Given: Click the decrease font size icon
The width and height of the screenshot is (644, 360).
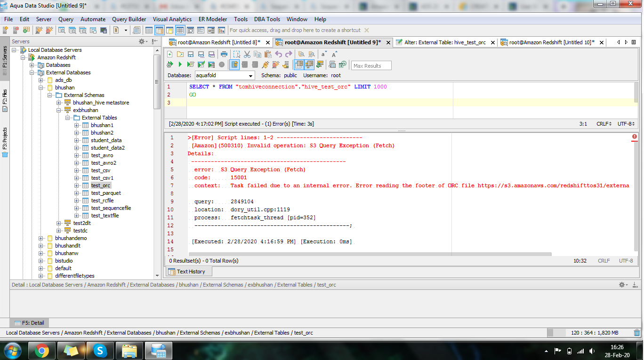Looking at the screenshot, I should [324, 54].
